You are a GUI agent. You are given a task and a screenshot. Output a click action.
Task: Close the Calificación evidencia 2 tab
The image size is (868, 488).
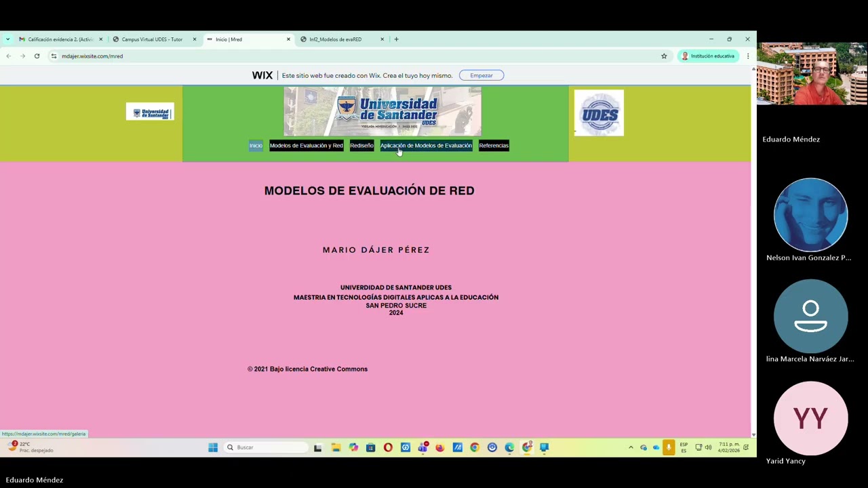click(100, 39)
